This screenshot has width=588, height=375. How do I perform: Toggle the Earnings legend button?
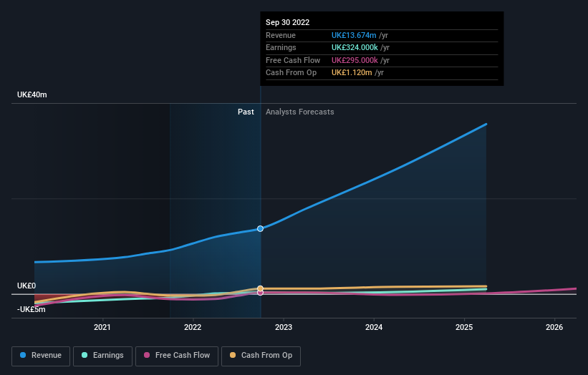102,356
